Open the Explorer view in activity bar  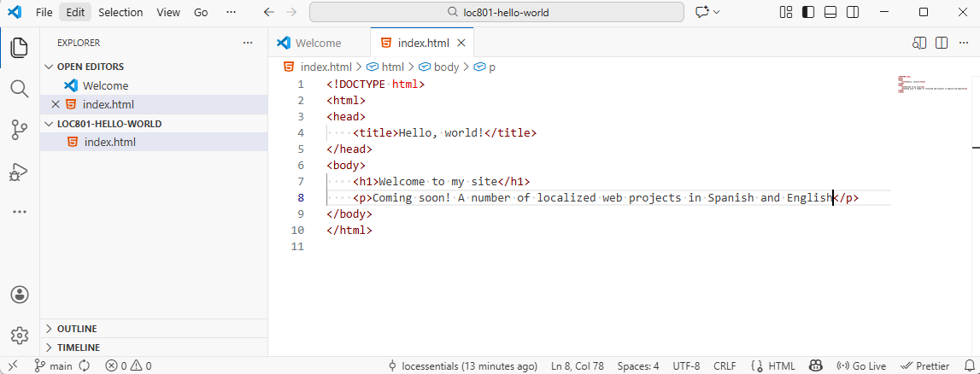20,48
